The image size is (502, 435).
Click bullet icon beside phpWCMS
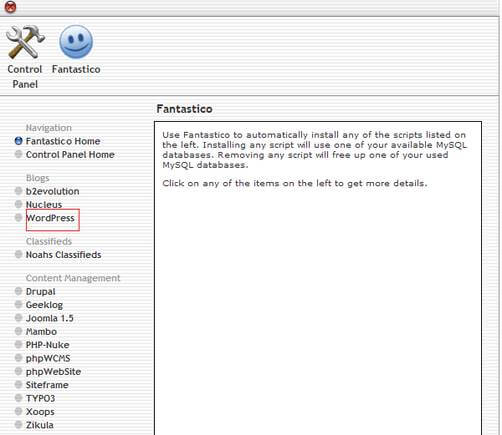tap(19, 358)
